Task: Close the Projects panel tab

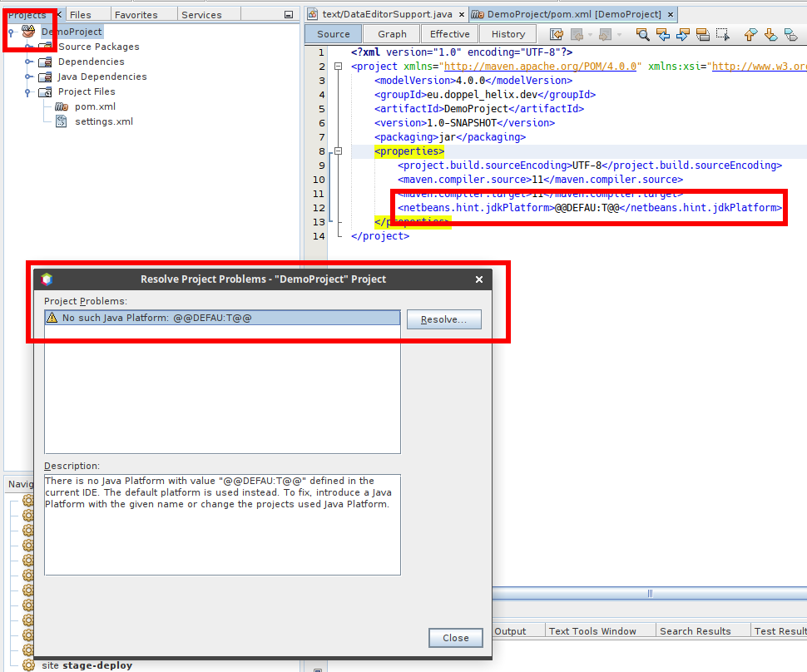Action: click(59, 14)
